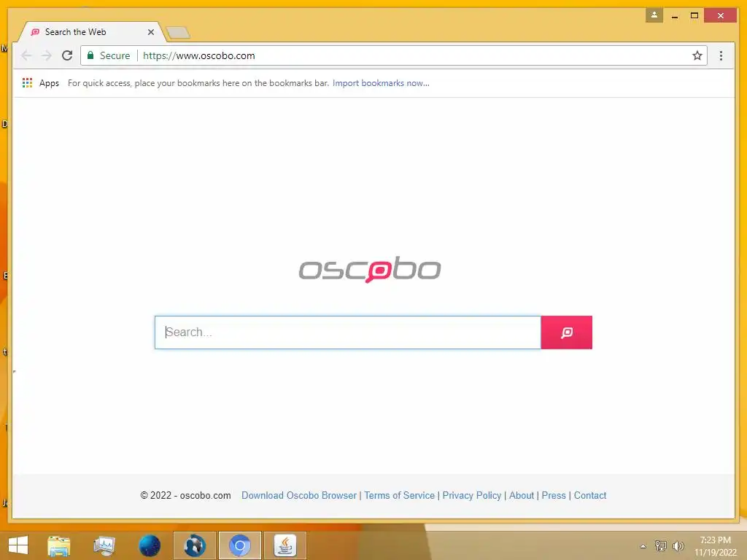
Task: Click the Chromium taskbar icon
Action: (x=239, y=545)
